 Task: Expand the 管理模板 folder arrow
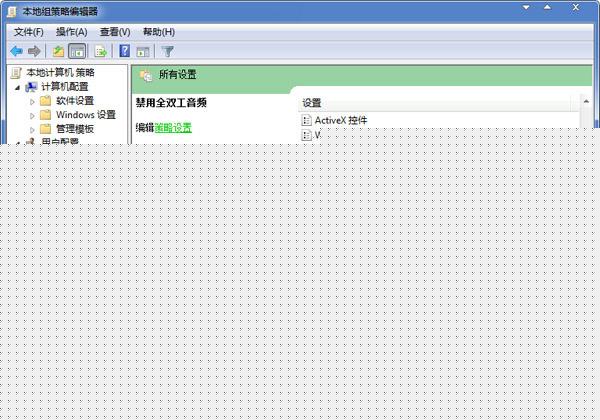pos(32,130)
